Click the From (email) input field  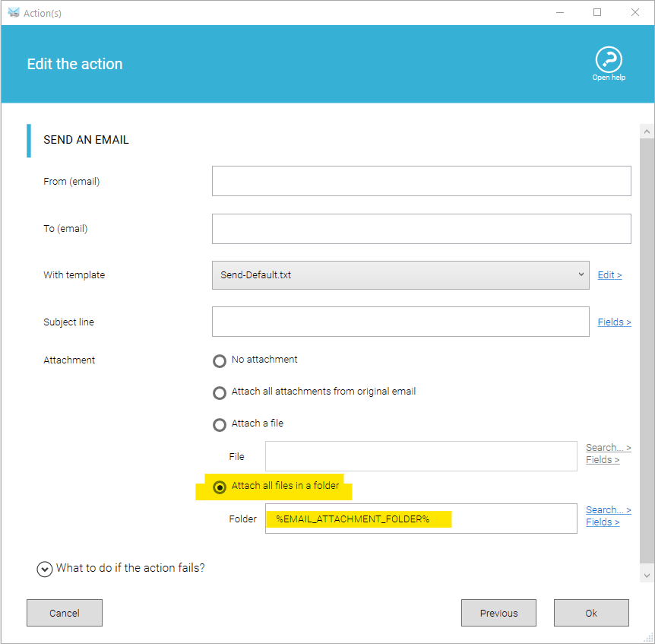tap(421, 181)
